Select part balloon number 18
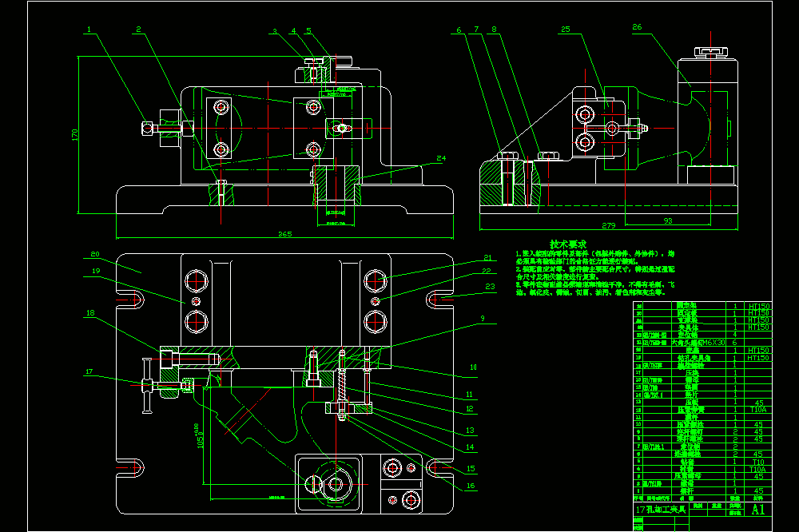This screenshot has width=799, height=532. pyautogui.click(x=90, y=313)
